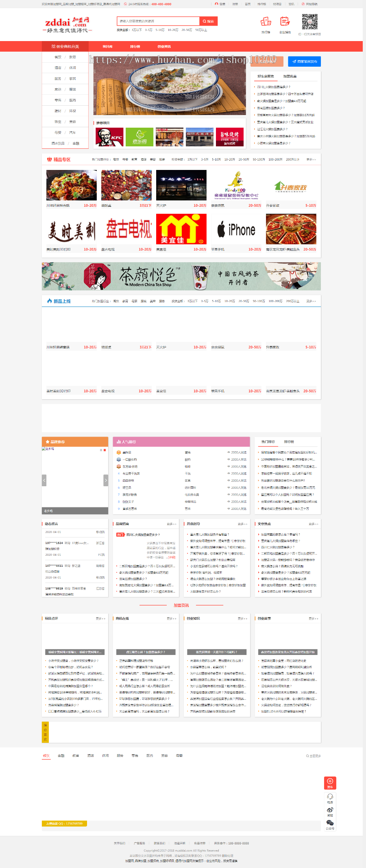
Task: Switch to 排行榜 tab beside 热门排行
Action: [289, 442]
